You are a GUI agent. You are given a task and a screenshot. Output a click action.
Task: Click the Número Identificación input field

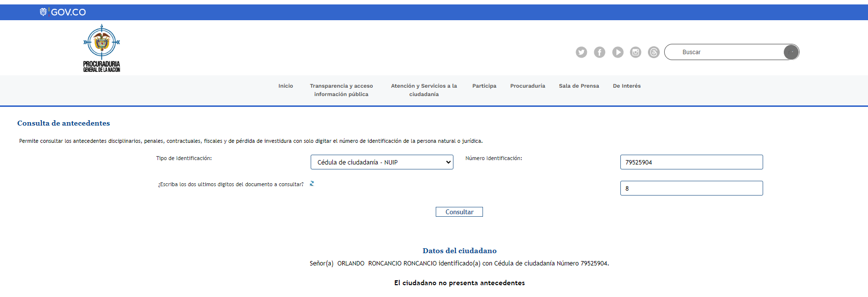tap(691, 162)
